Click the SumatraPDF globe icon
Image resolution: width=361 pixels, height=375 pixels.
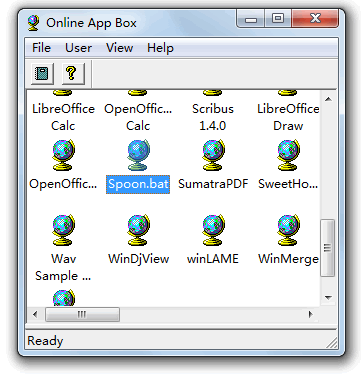tap(213, 156)
